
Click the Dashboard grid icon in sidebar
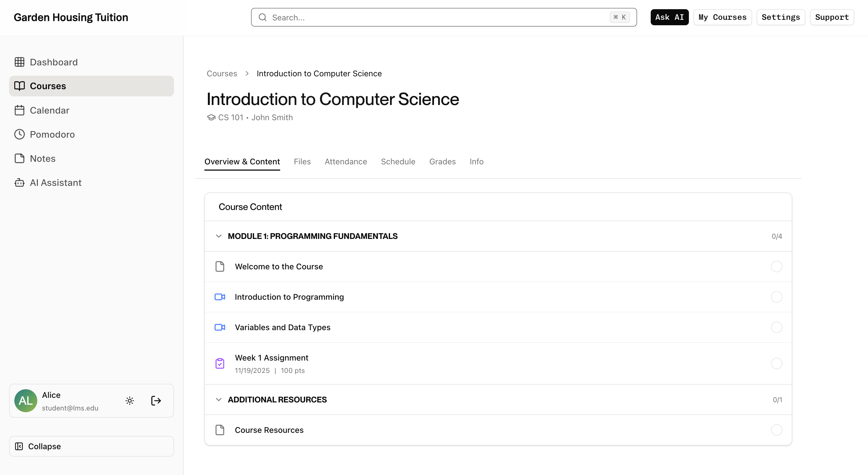tap(19, 62)
